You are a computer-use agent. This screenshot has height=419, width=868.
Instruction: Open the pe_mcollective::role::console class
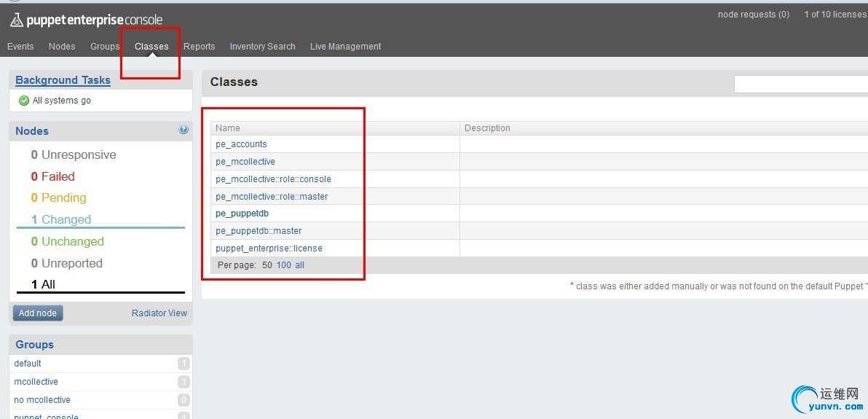(274, 179)
